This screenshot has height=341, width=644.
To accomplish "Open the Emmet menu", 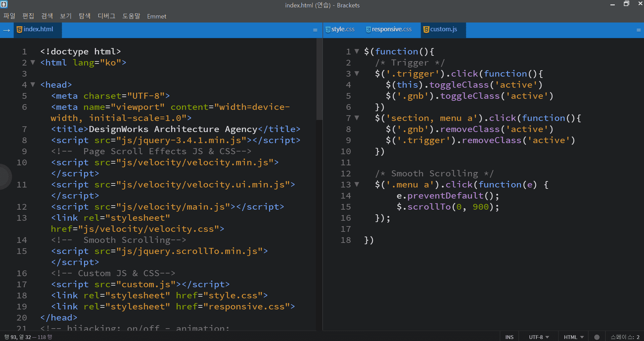I will coord(157,16).
